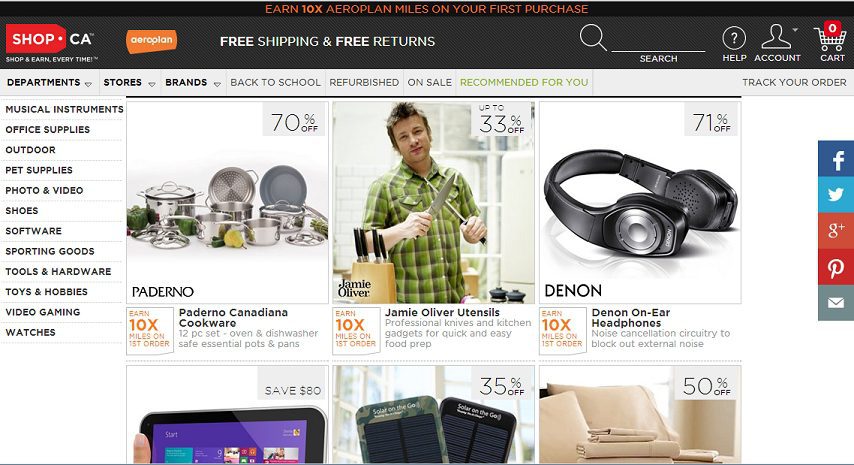Screen dimensions: 854x465
Task: Pin page with Pinterest sidebar icon
Action: point(836,267)
